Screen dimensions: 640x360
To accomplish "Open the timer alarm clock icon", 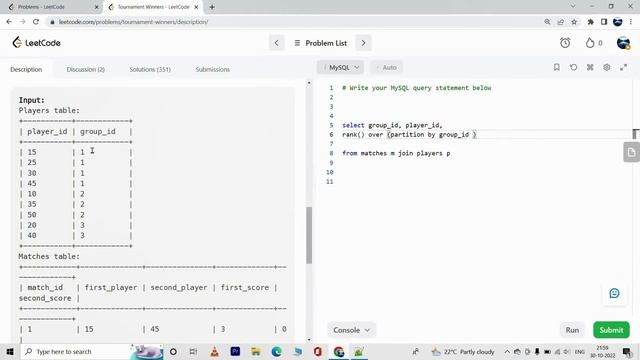I will 565,43.
